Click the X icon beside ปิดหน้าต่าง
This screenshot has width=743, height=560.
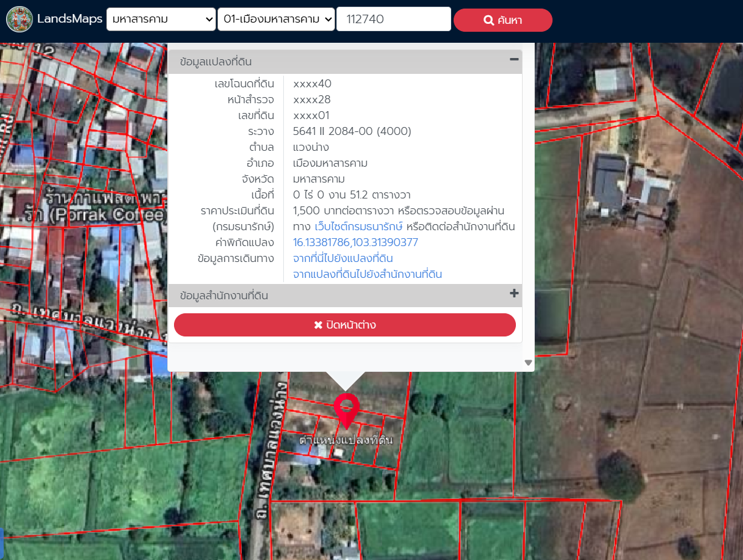[x=318, y=325]
